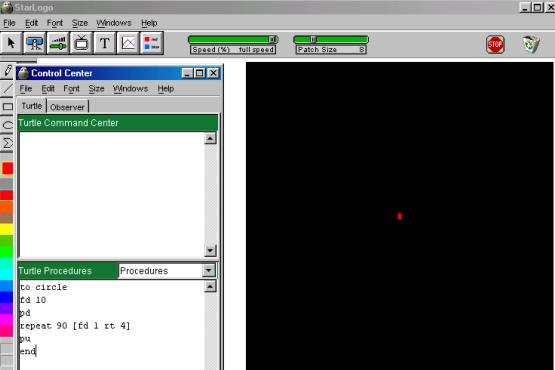Select the slider creation tool
555x370 pixels.
(x=58, y=43)
